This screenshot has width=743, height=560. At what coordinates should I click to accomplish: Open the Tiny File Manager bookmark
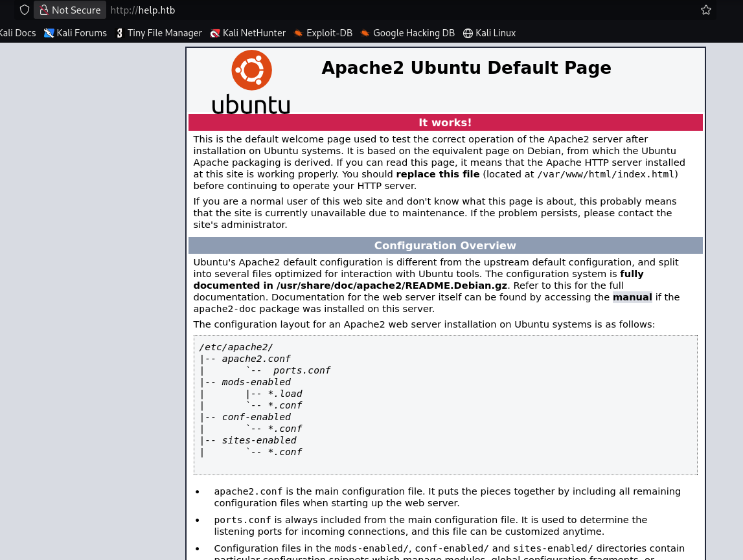(159, 32)
